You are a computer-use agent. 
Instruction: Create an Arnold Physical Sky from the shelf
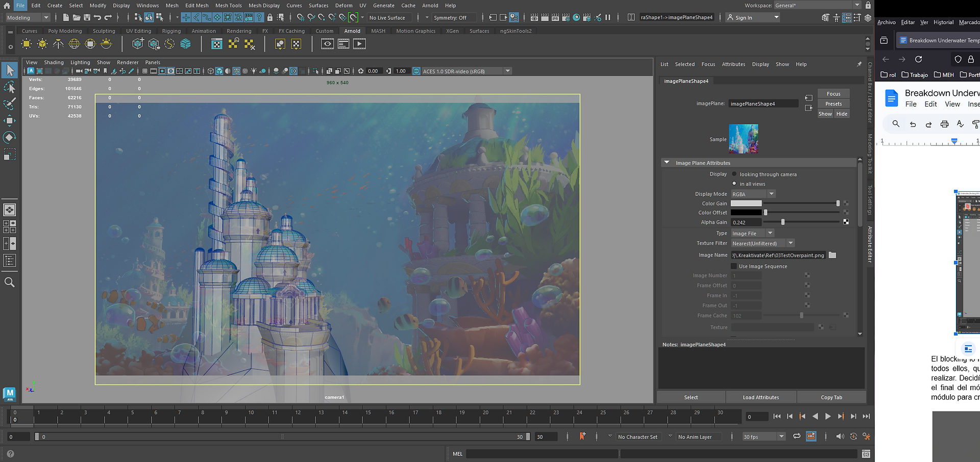[106, 44]
